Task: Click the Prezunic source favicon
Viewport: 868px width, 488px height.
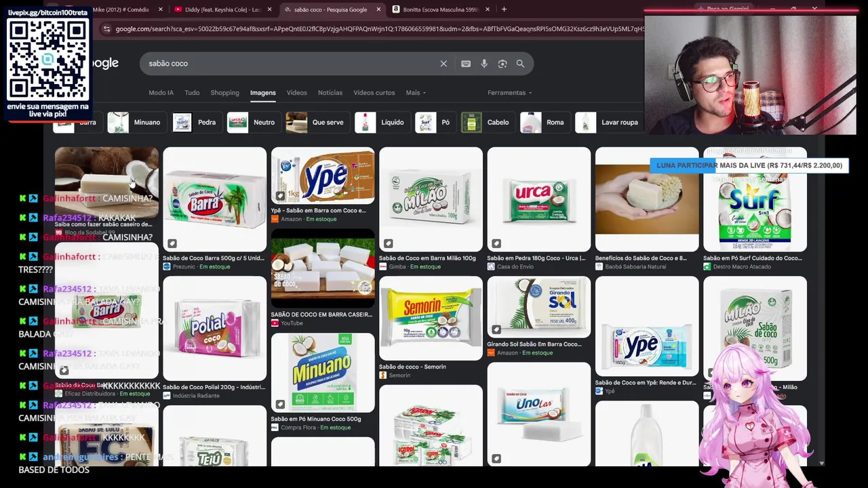Action: click(x=167, y=267)
